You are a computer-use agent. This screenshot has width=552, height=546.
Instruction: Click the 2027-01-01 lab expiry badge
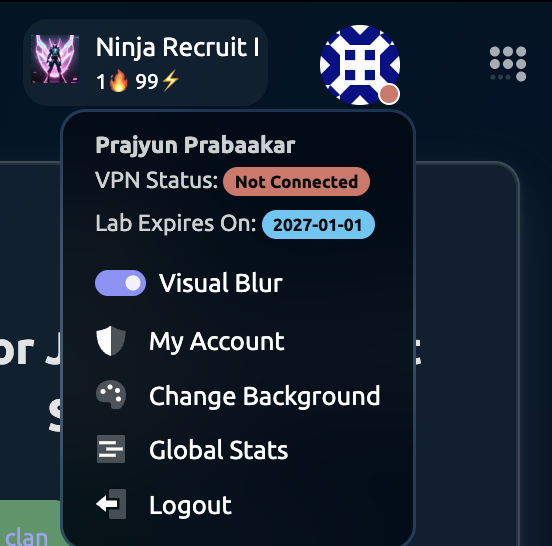pos(318,225)
